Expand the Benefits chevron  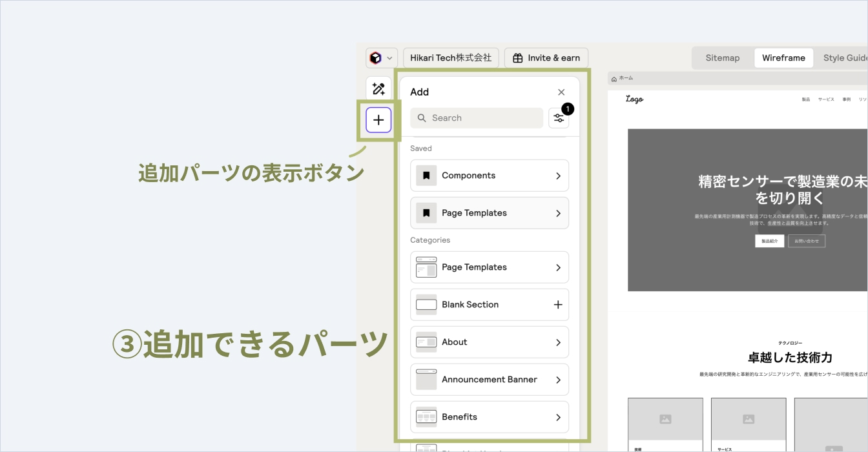point(558,417)
